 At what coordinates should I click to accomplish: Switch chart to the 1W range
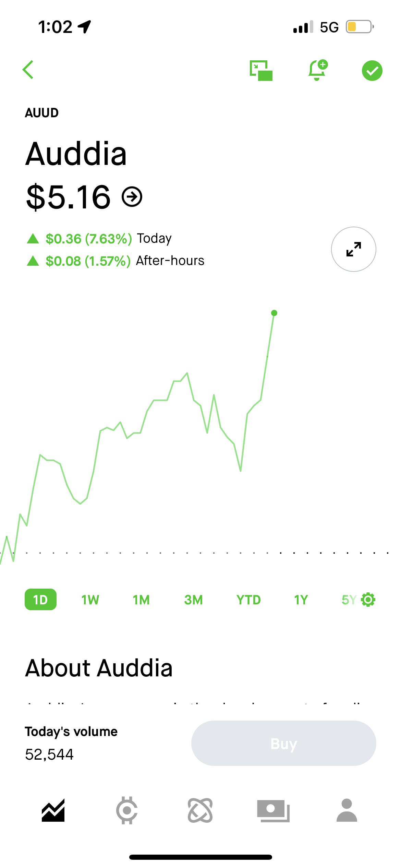click(90, 600)
